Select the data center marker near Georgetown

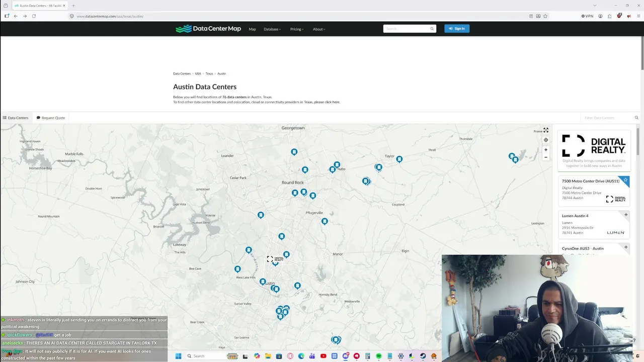click(x=294, y=152)
